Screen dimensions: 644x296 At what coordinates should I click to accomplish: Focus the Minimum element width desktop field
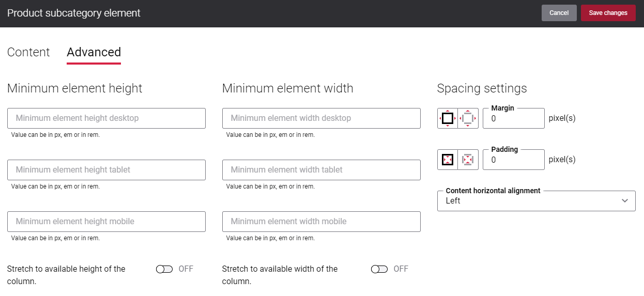321,118
